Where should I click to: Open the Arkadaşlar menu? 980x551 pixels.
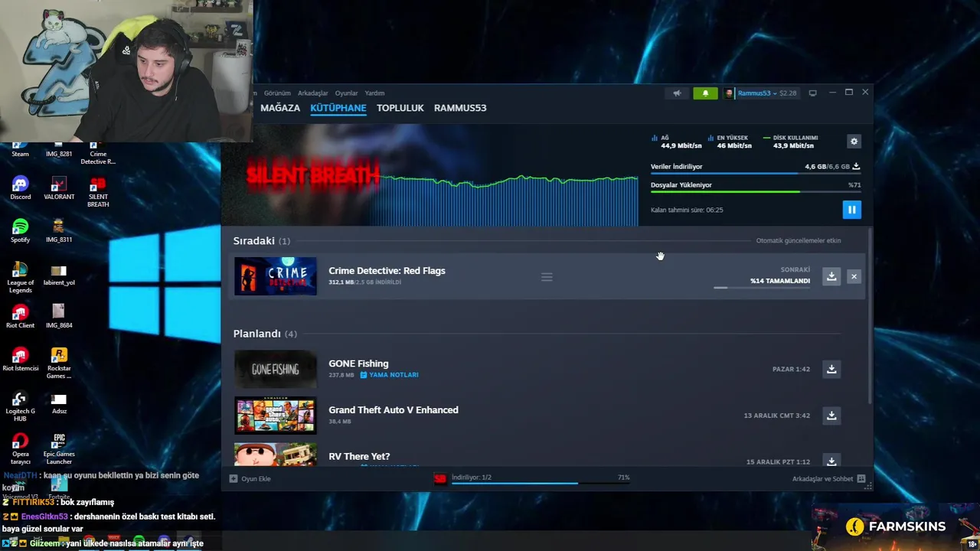click(x=312, y=93)
